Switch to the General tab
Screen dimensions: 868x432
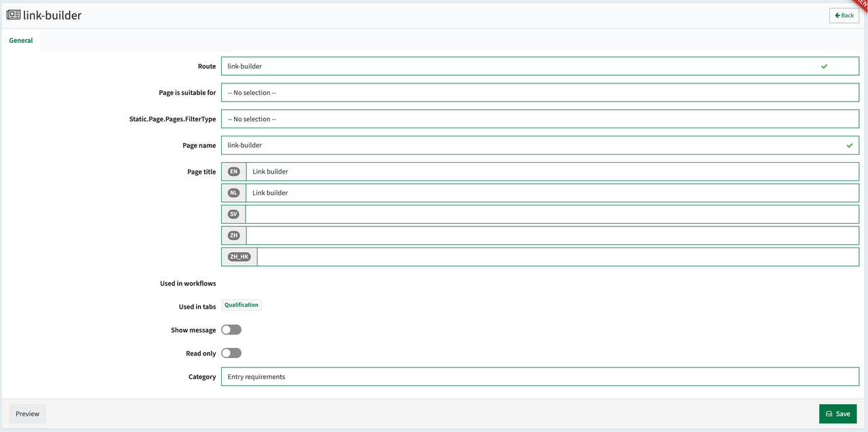coord(21,41)
